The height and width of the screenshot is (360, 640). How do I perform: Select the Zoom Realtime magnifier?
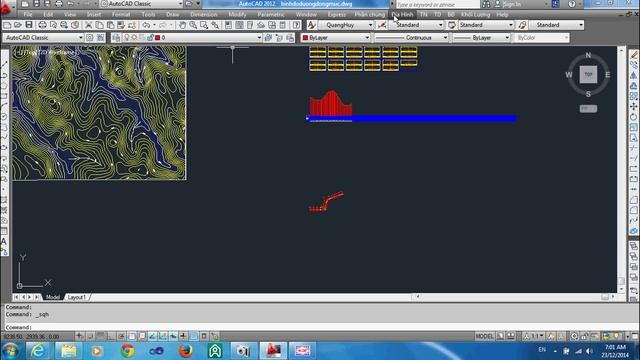[x=193, y=25]
